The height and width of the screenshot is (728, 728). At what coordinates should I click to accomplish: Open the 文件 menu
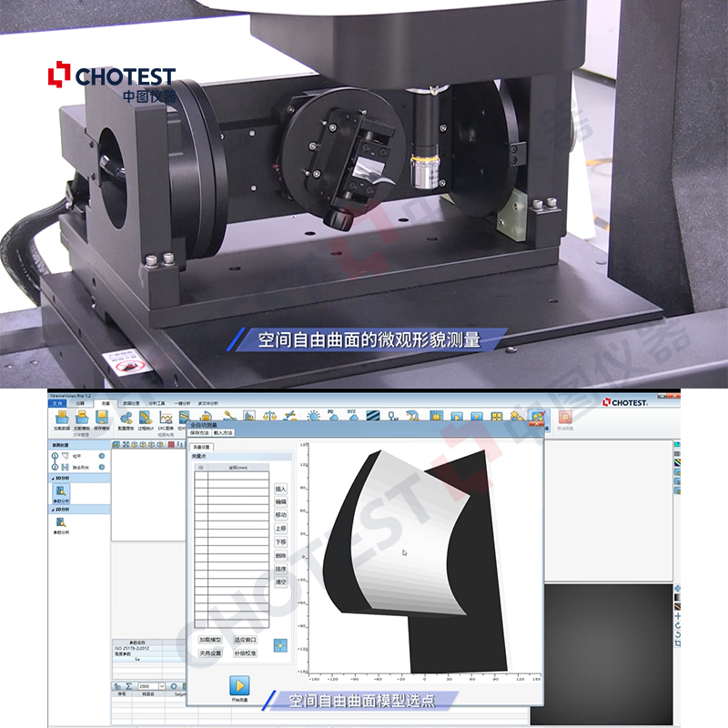(57, 403)
